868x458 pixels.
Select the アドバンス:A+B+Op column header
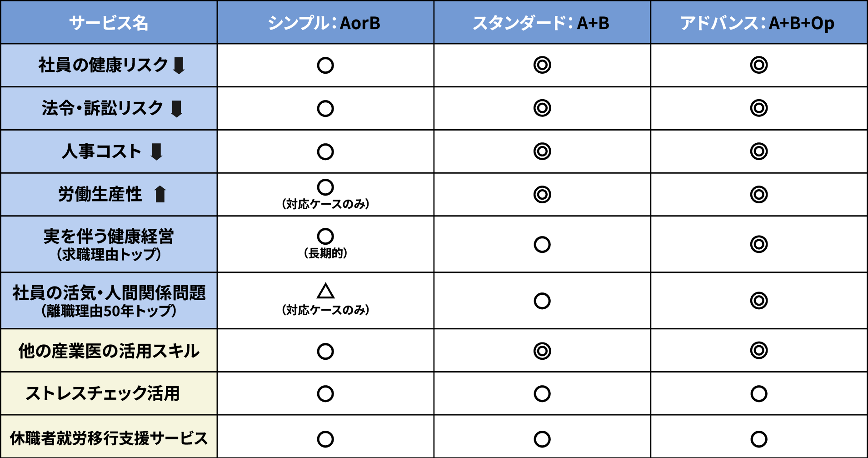tap(758, 23)
